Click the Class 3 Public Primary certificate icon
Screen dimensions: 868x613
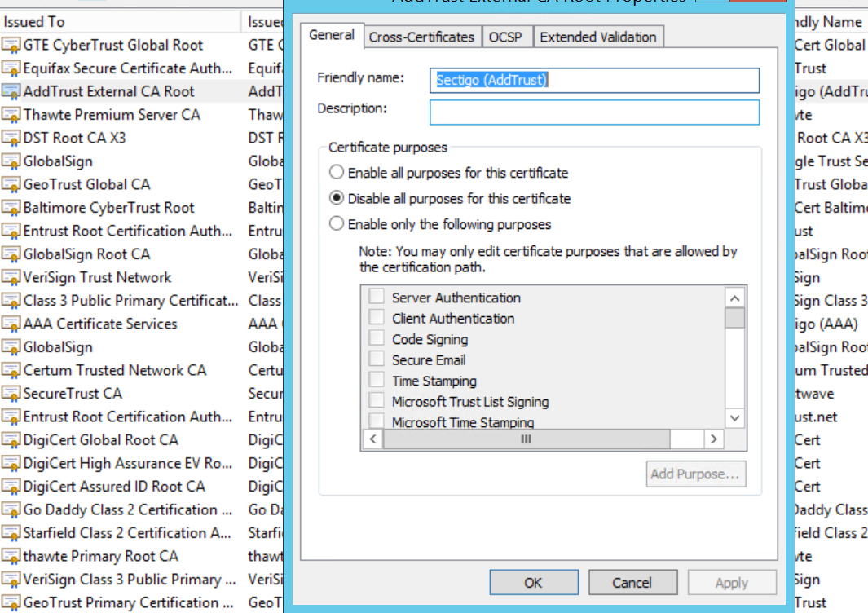[x=11, y=301]
